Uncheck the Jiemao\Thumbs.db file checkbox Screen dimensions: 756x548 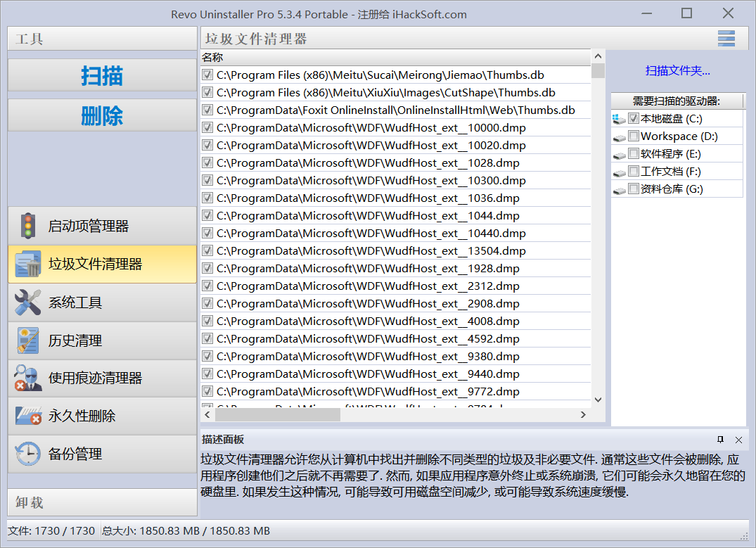207,75
